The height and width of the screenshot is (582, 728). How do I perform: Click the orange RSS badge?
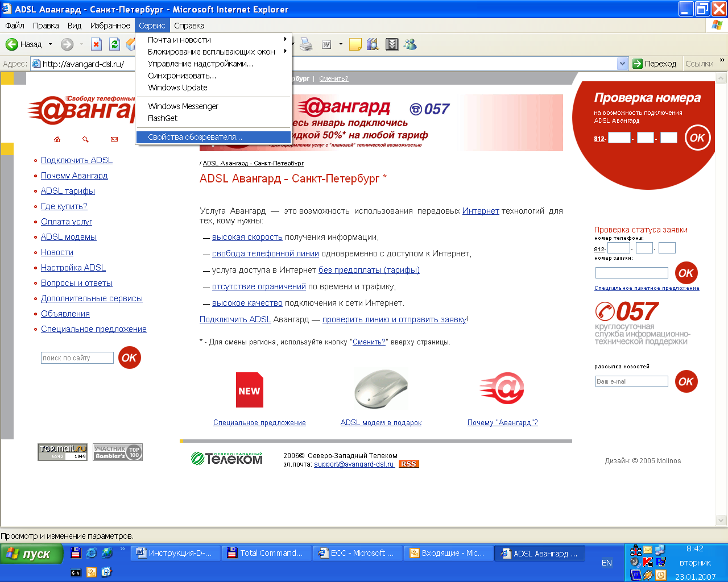pos(408,464)
